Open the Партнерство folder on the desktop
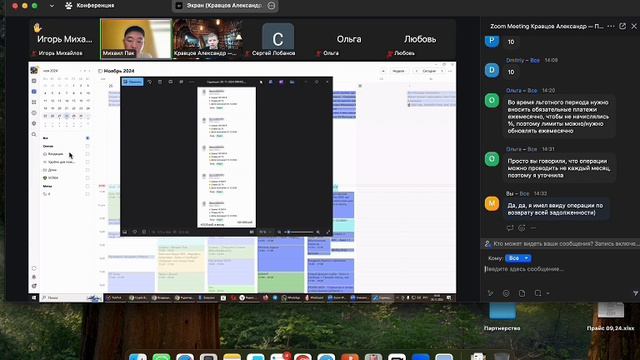This screenshot has height=360, width=640. point(502,315)
